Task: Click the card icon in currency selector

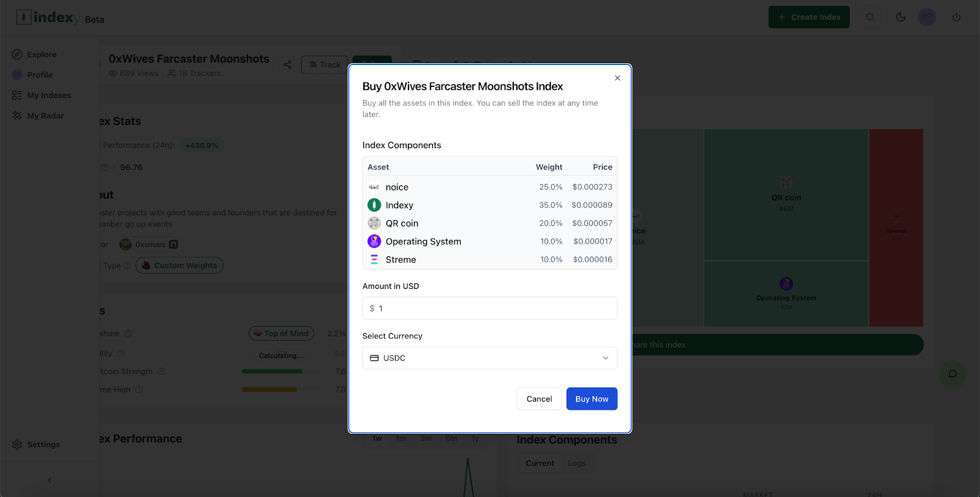Action: [374, 358]
